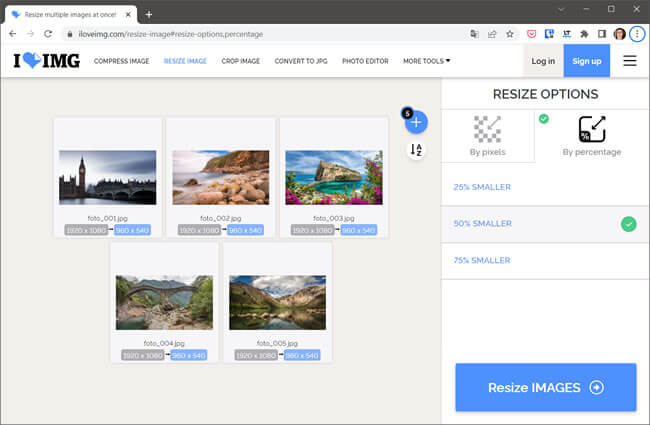
Task: Expand the MORE TOOLS dropdown
Action: point(426,61)
